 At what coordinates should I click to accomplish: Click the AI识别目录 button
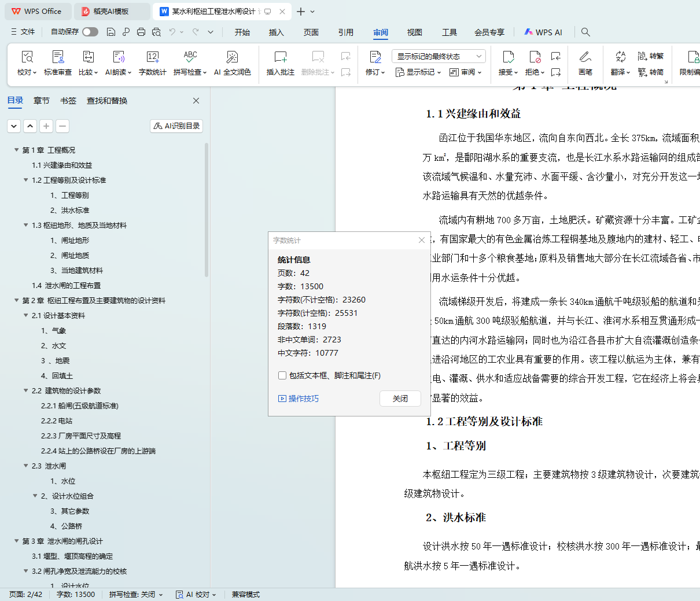tap(176, 126)
